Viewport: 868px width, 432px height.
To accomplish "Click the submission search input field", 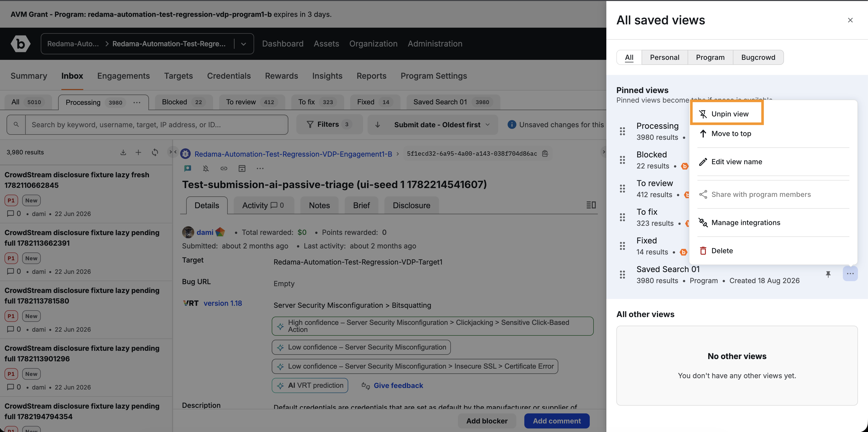I will (x=157, y=124).
